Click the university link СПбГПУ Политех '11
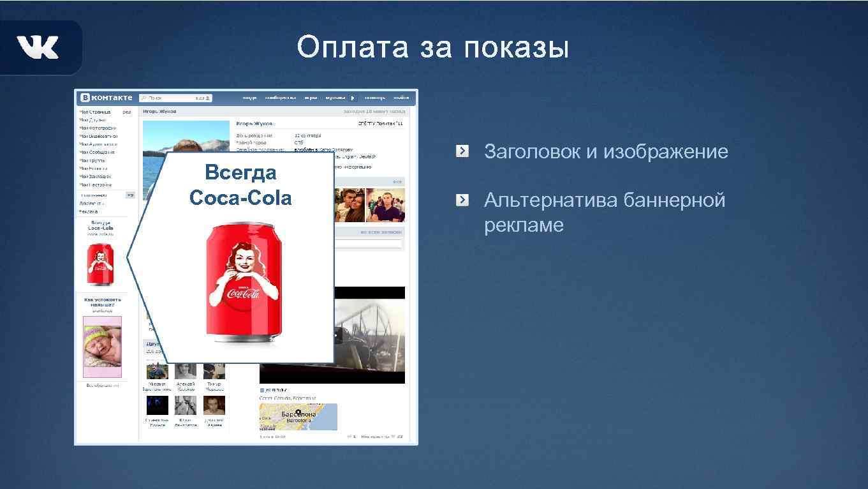This screenshot has height=489, width=868. tap(380, 123)
